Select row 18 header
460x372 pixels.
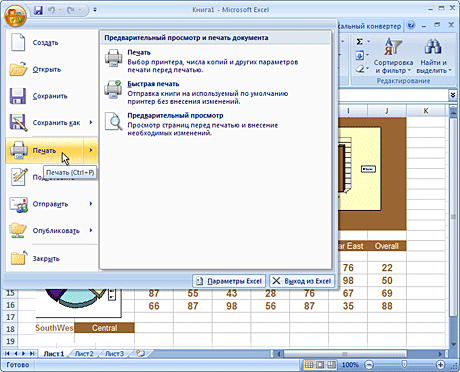pyautogui.click(x=10, y=329)
